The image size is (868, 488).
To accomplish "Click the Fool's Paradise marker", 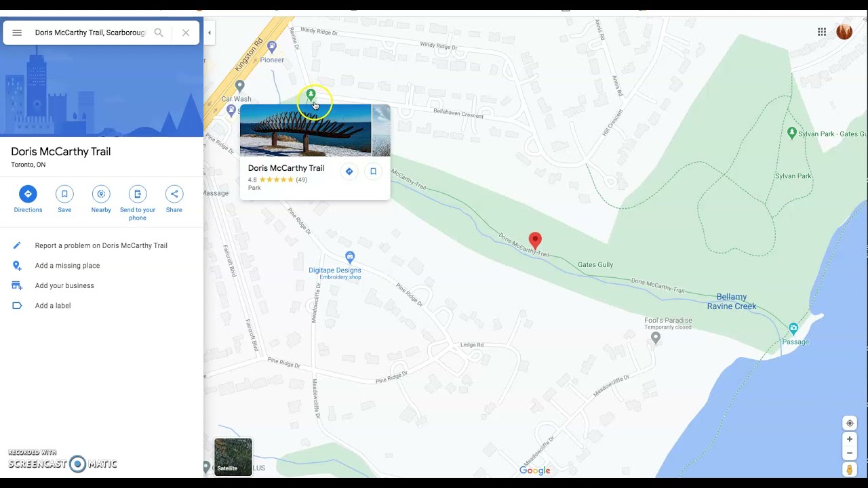I will 656,337.
